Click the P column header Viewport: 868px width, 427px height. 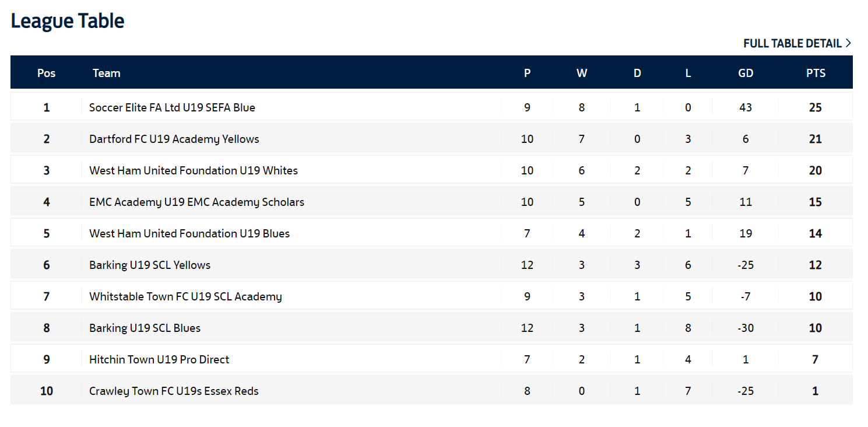coord(527,73)
